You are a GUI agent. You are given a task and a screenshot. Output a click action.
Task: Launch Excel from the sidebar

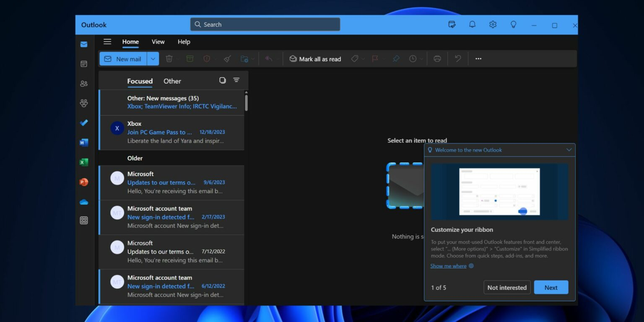84,162
